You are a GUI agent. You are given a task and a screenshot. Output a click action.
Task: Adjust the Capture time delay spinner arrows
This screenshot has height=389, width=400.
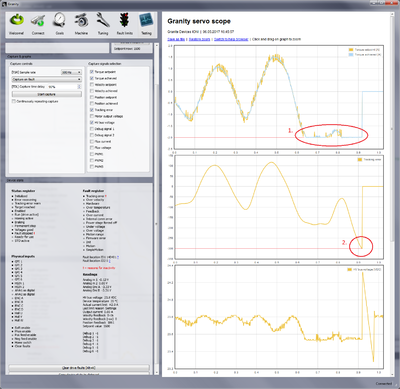coord(79,87)
